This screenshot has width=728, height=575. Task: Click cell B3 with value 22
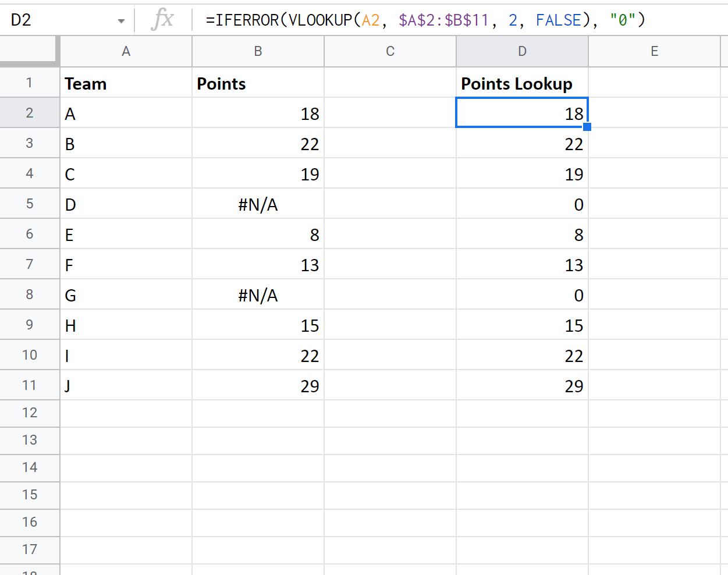pyautogui.click(x=258, y=143)
